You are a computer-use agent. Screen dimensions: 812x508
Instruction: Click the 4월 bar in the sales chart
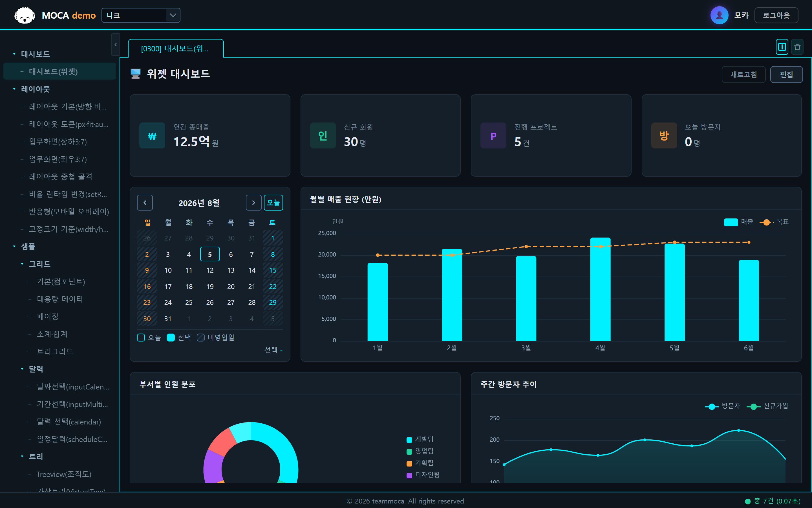(x=600, y=289)
